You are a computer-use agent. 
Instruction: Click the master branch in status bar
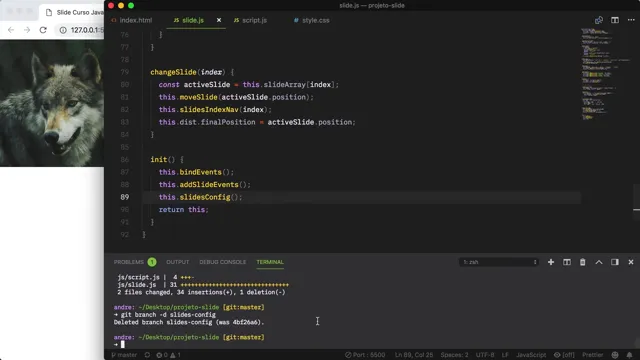tap(124, 355)
